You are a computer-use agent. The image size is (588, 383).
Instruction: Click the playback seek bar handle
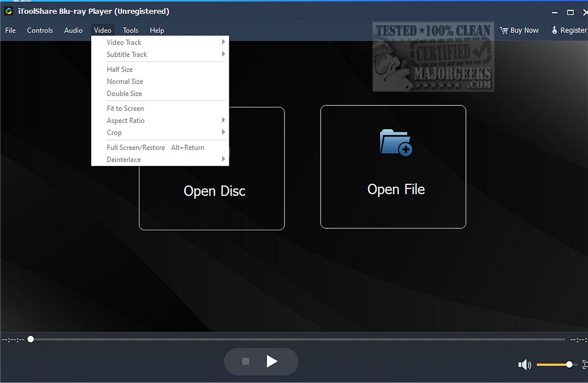click(x=31, y=339)
